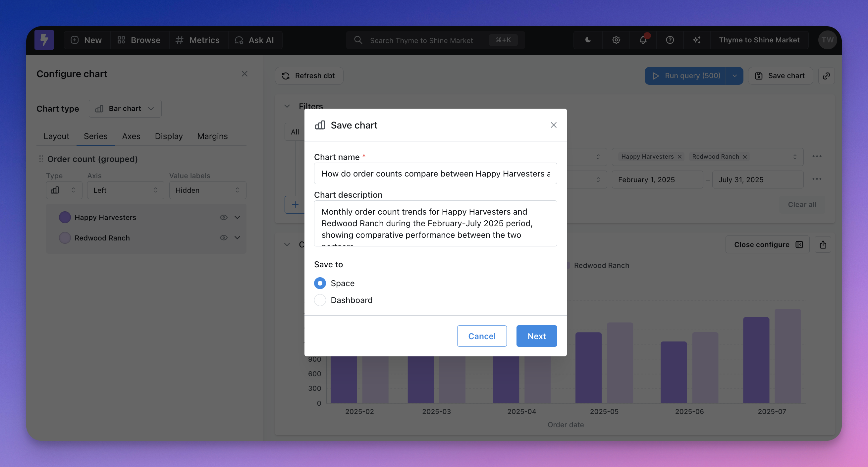This screenshot has width=868, height=467.
Task: Select the Space radio option
Action: (x=320, y=284)
